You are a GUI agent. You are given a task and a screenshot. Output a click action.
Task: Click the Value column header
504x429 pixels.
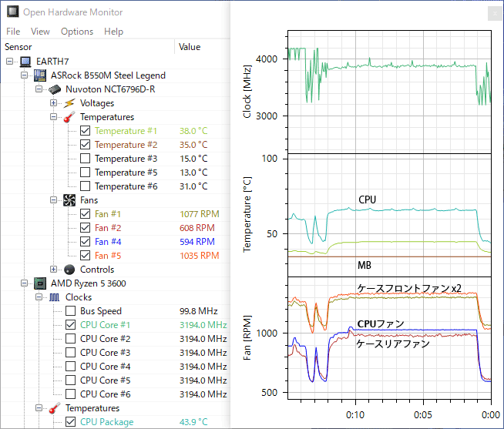point(203,47)
